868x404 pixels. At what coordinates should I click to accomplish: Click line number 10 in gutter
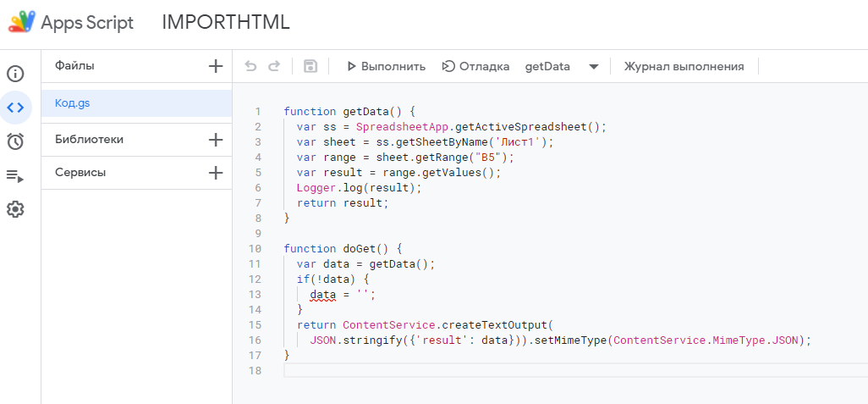coord(255,249)
